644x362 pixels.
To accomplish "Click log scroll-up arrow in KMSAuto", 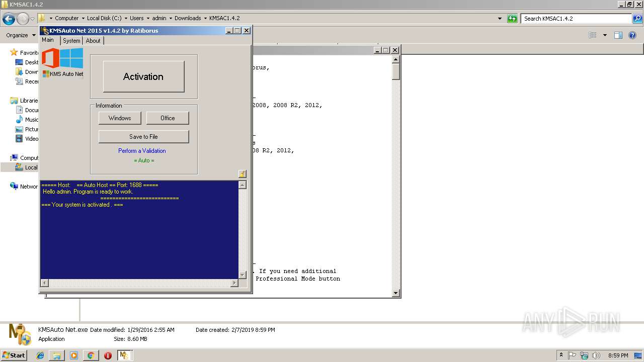I will (x=243, y=185).
